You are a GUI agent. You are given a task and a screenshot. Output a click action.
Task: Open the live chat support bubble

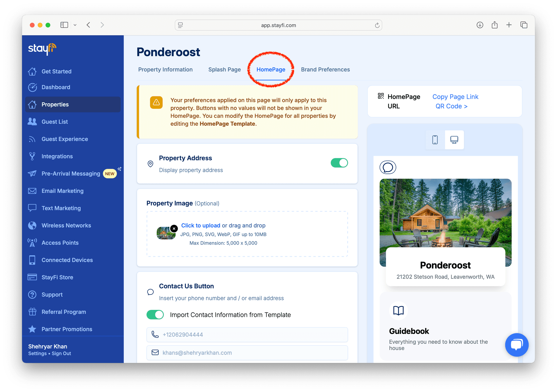click(517, 345)
